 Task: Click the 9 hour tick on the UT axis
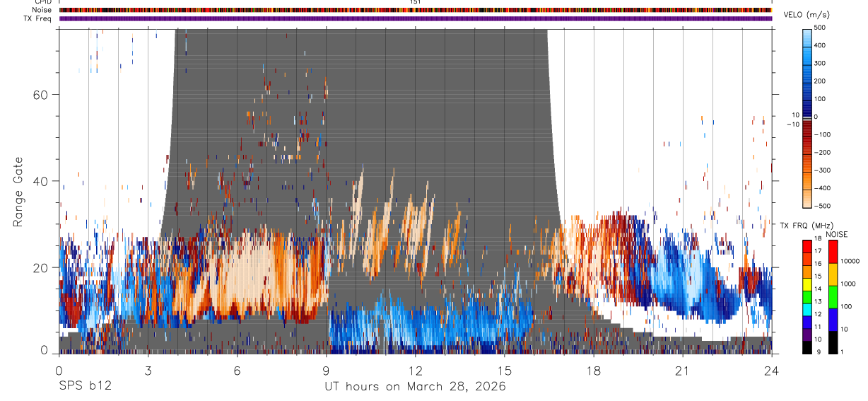click(x=326, y=370)
